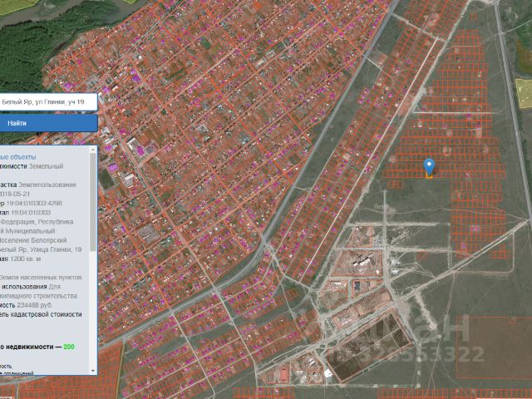Image resolution: width=532 pixels, height=399 pixels.
Task: Click 'Земли населенных пунктов' category text
Action: pyautogui.click(x=41, y=278)
